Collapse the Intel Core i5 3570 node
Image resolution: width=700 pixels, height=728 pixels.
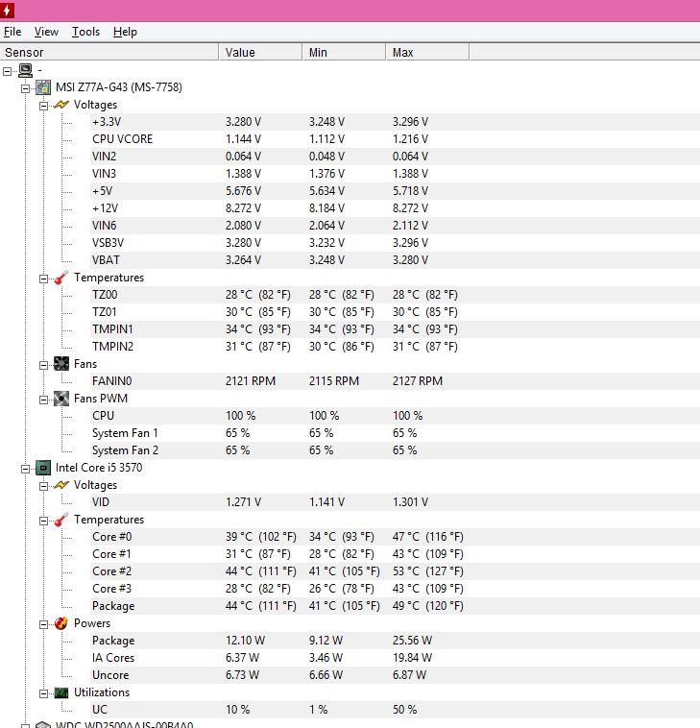(26, 469)
